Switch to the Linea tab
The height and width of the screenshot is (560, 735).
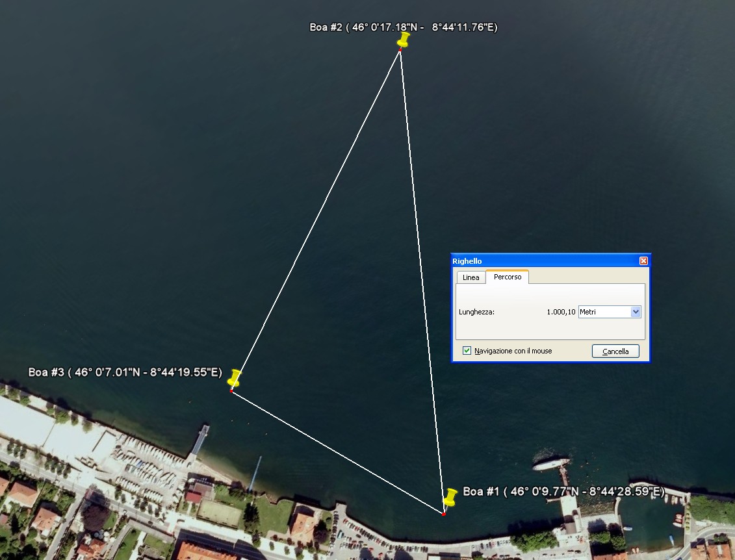pyautogui.click(x=471, y=277)
